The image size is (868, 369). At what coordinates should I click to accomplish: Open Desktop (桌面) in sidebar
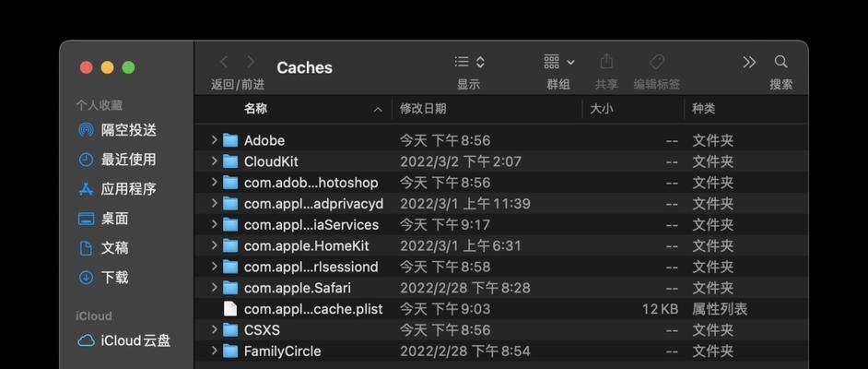pyautogui.click(x=103, y=219)
